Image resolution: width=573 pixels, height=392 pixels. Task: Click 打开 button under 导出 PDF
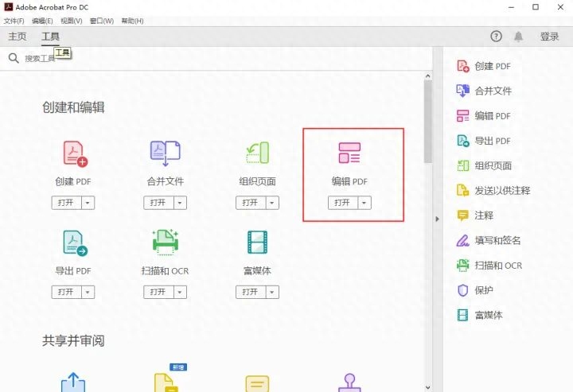(66, 292)
